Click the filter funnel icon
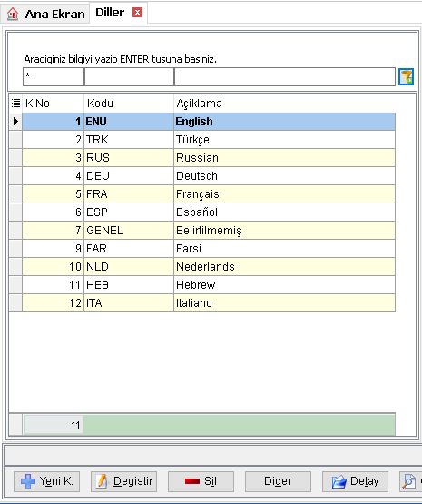Screen dimensions: 422x504 click(406, 77)
